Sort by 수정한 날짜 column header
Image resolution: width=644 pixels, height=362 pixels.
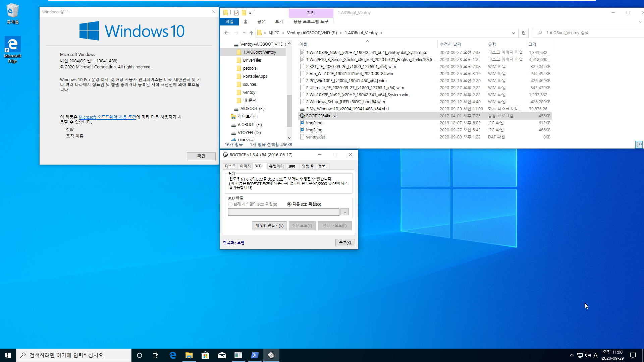pyautogui.click(x=462, y=44)
